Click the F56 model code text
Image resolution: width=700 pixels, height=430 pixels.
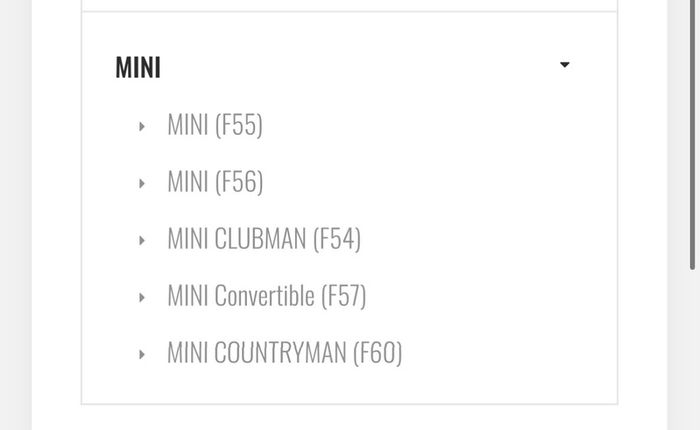(x=239, y=182)
